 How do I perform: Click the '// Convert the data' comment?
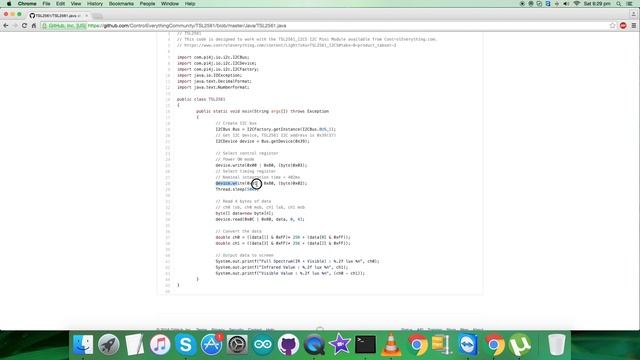coord(238,231)
